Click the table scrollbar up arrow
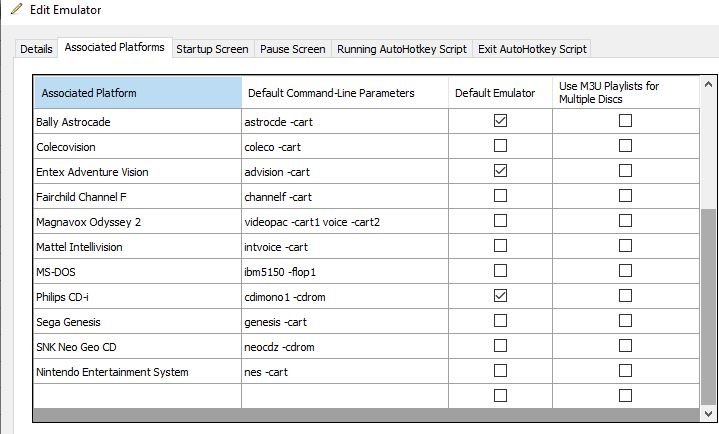This screenshot has height=434, width=719. [708, 84]
